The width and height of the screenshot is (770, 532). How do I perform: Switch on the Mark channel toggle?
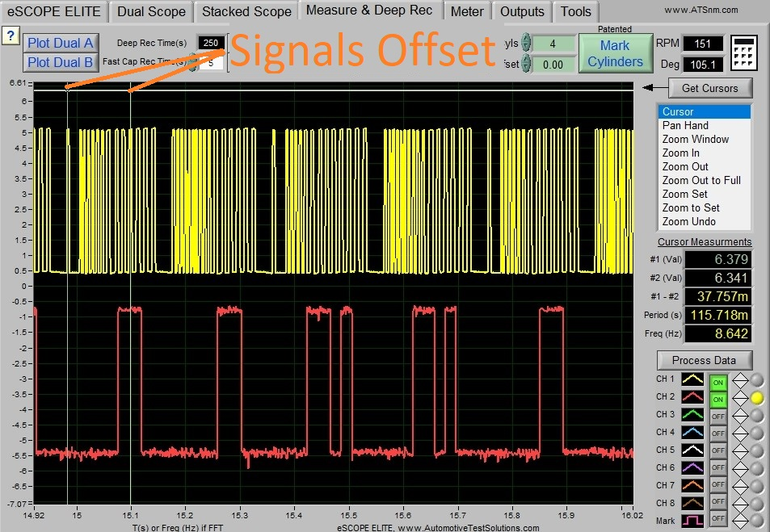717,519
